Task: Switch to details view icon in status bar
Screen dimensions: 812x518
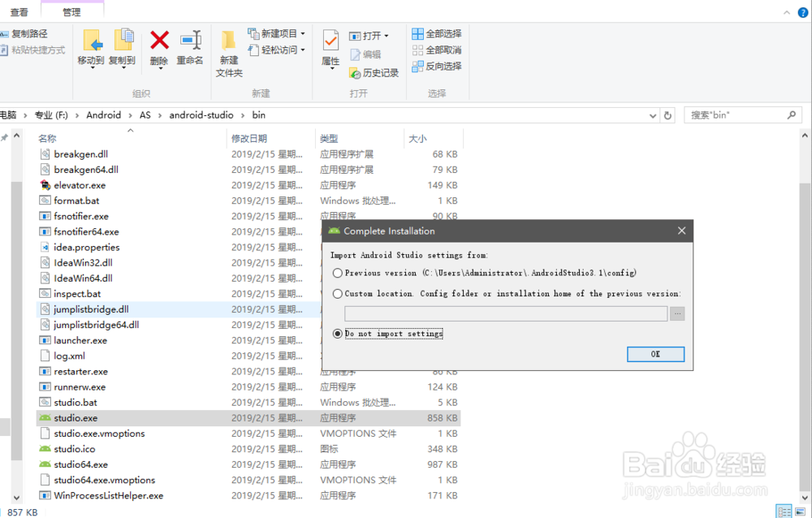Action: (x=784, y=512)
